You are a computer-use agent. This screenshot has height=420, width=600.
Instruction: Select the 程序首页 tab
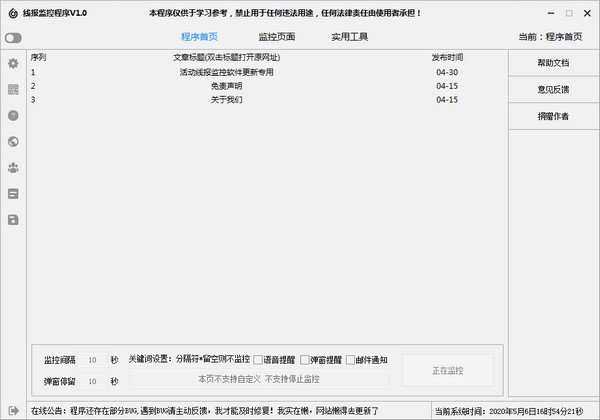pos(200,37)
